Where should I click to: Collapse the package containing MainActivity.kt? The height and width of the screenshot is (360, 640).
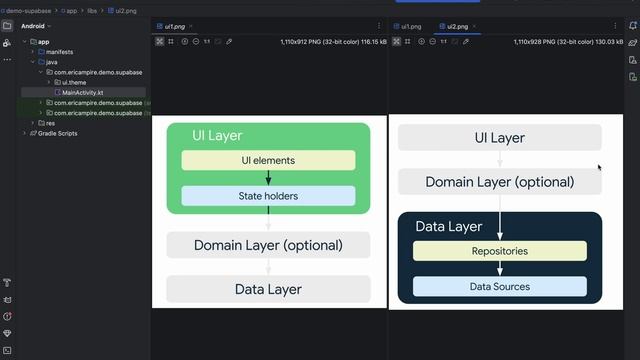click(x=41, y=72)
